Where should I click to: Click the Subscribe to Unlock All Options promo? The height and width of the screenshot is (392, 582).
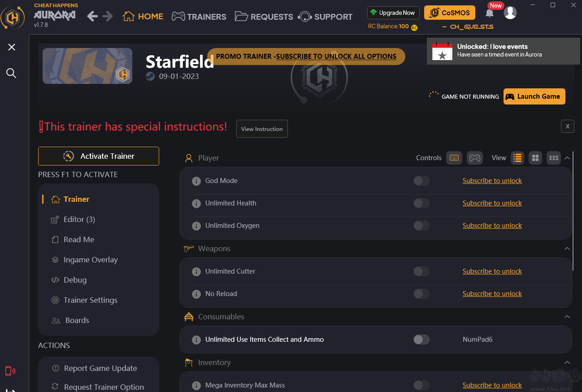coord(306,57)
